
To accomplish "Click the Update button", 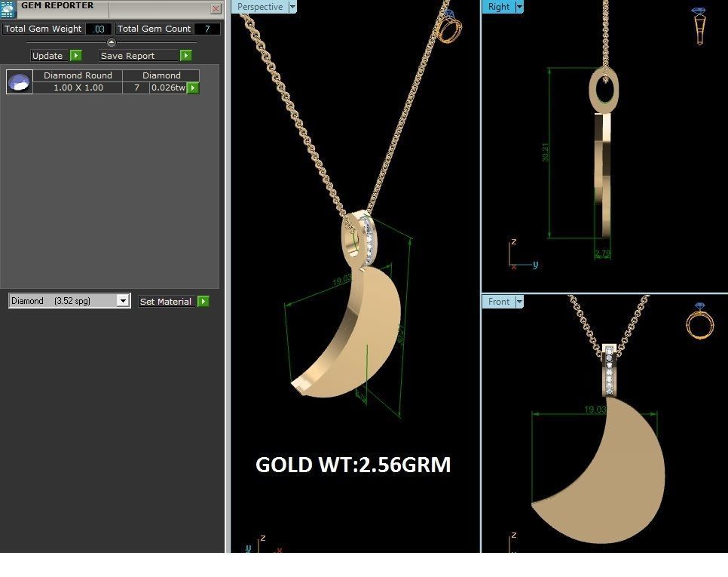I will (47, 56).
